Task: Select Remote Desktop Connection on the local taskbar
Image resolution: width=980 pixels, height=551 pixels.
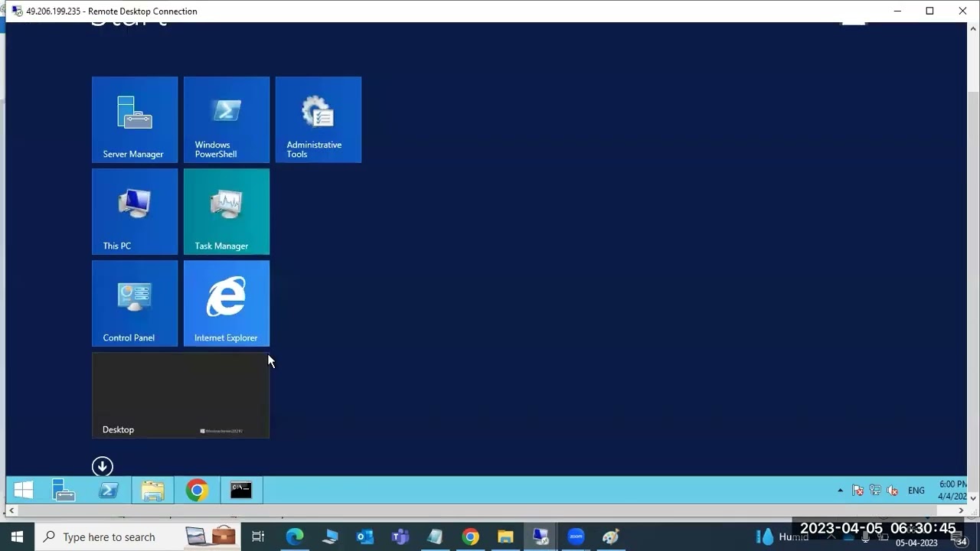Action: (x=541, y=536)
